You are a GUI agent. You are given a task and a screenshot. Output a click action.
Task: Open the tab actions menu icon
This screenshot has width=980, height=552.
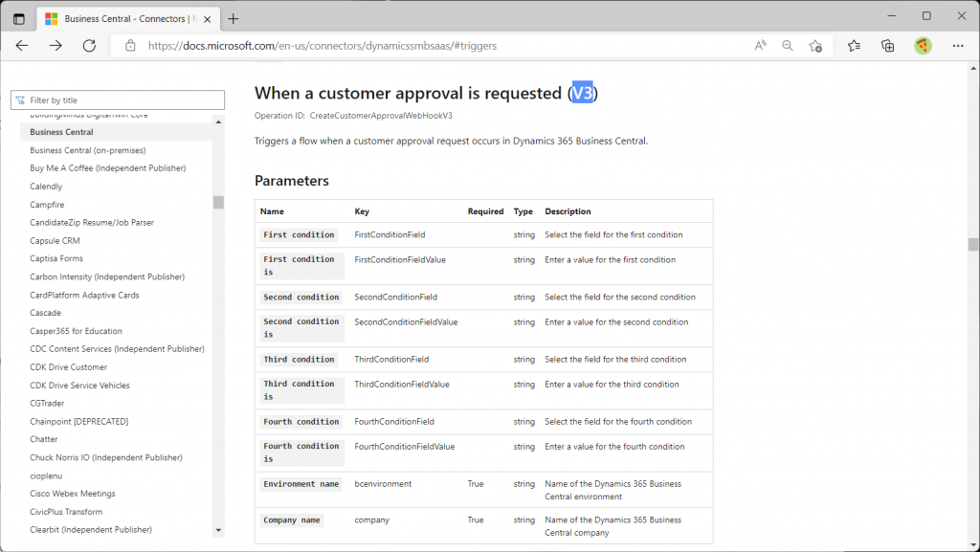point(19,19)
